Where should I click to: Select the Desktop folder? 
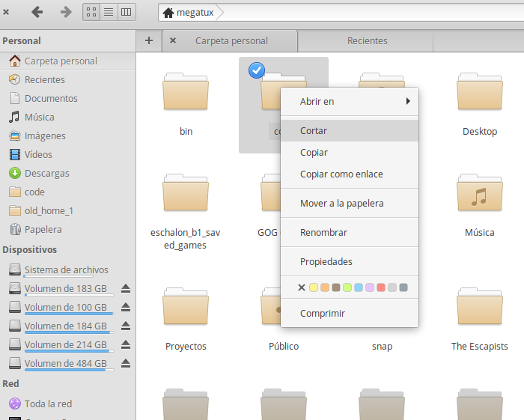(x=480, y=92)
